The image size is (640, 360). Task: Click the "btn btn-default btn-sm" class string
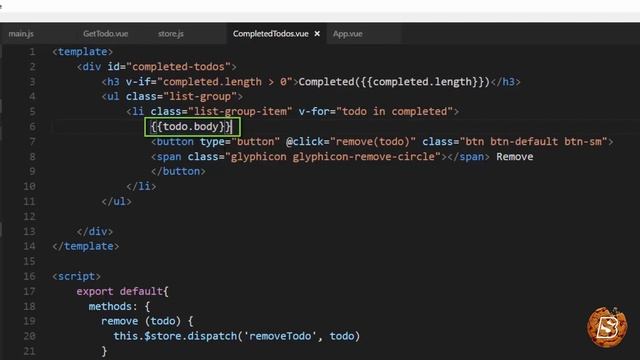click(533, 142)
